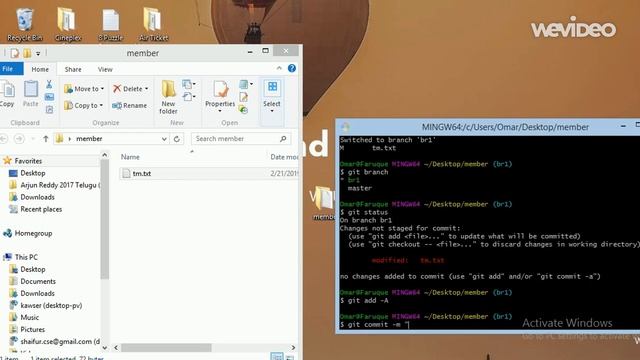Click the Properties icon in the ribbon
This screenshot has height=360, width=640.
[x=220, y=89]
